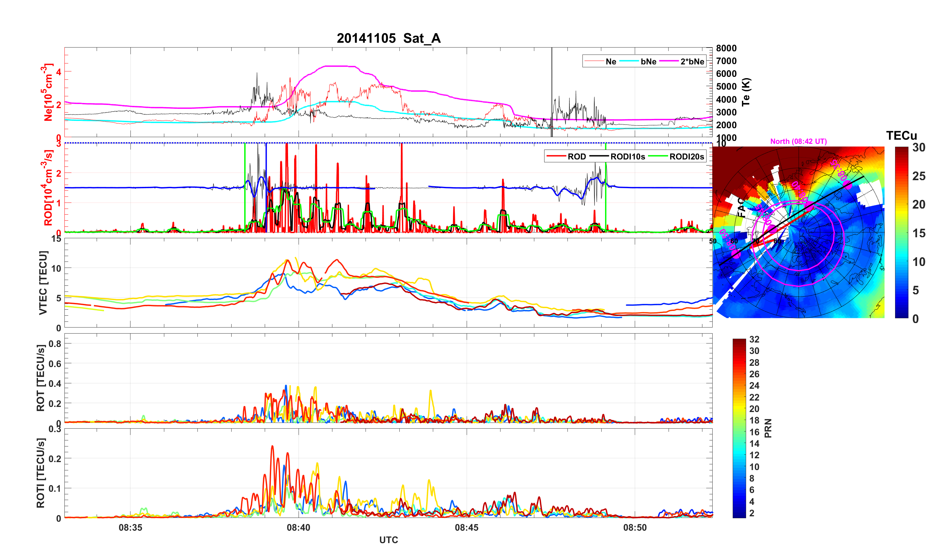Viewport: 926px width, 560px height.
Task: Click the 08:45 time tick label
Action: coord(466,527)
